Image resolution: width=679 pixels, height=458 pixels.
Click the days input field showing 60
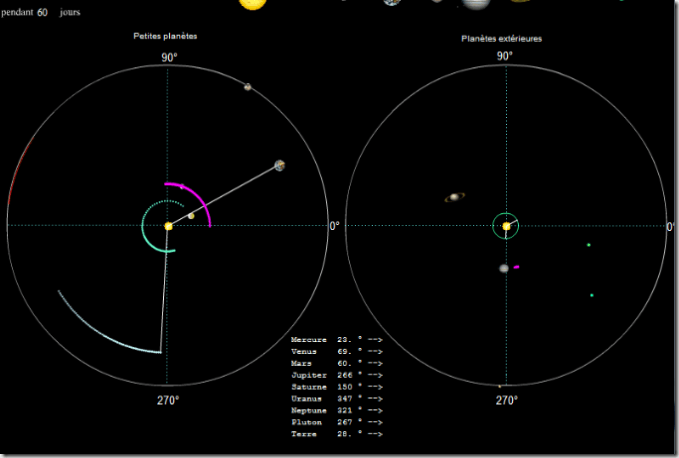click(x=43, y=13)
